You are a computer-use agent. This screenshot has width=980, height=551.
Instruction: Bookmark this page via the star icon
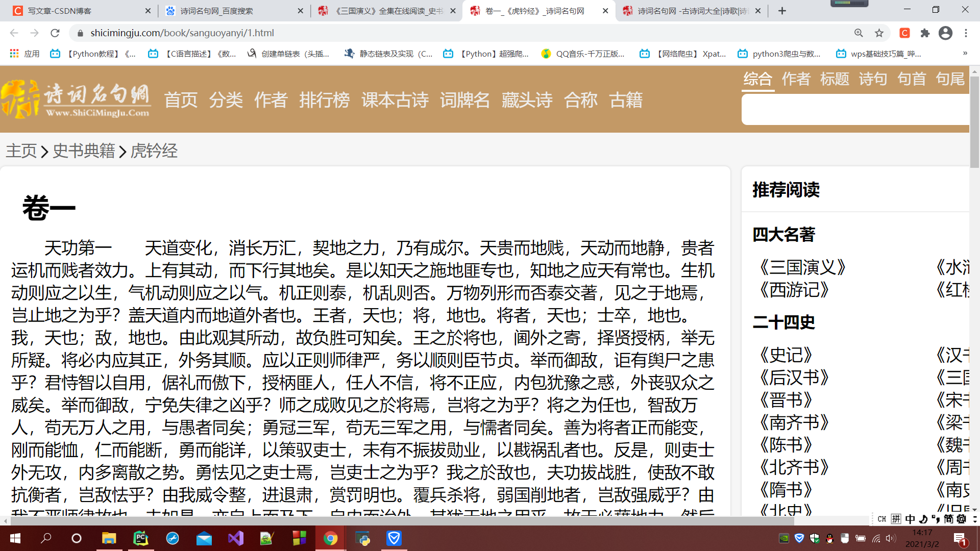pos(879,33)
